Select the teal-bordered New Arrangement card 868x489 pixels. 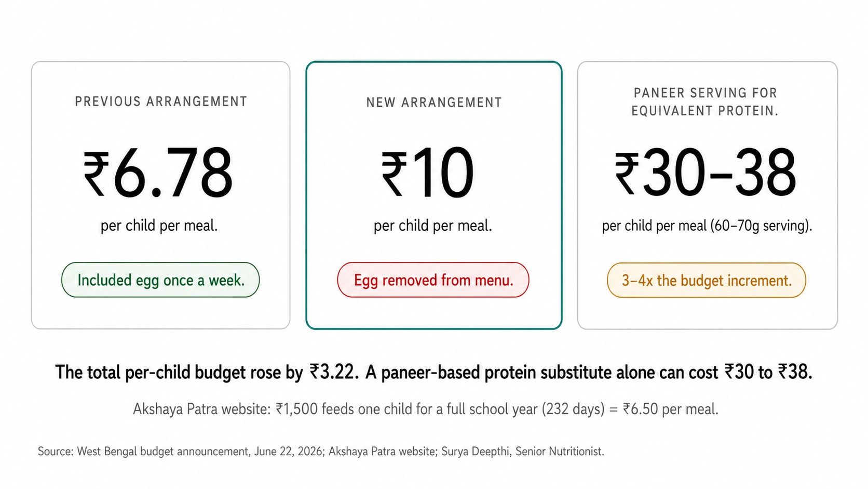[x=434, y=195]
